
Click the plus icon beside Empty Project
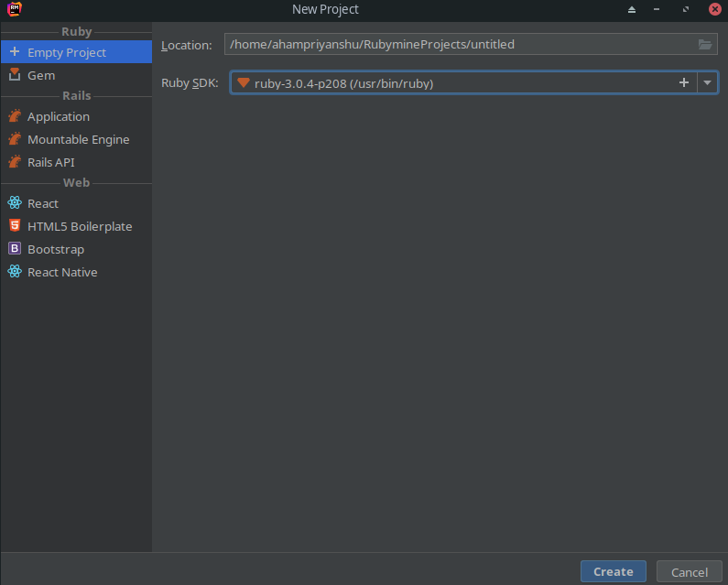pyautogui.click(x=15, y=51)
